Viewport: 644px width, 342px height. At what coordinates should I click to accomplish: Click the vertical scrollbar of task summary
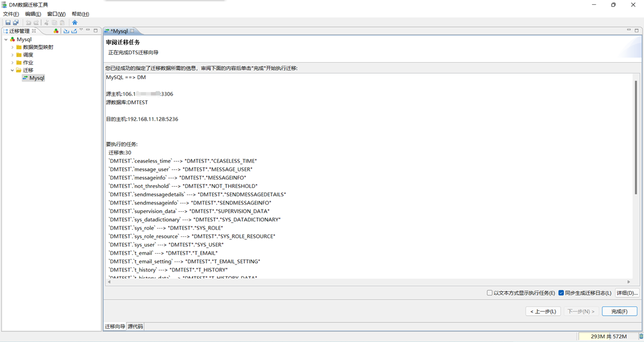(636, 137)
